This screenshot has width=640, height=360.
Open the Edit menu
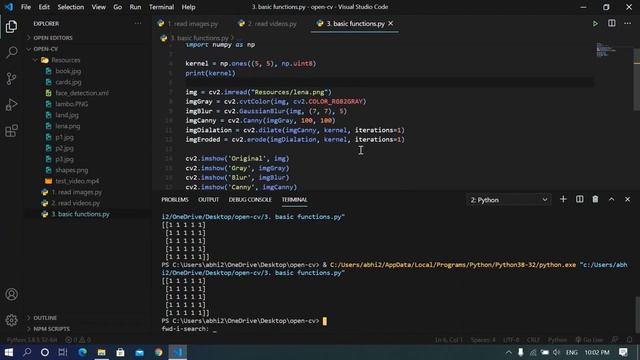(x=44, y=7)
